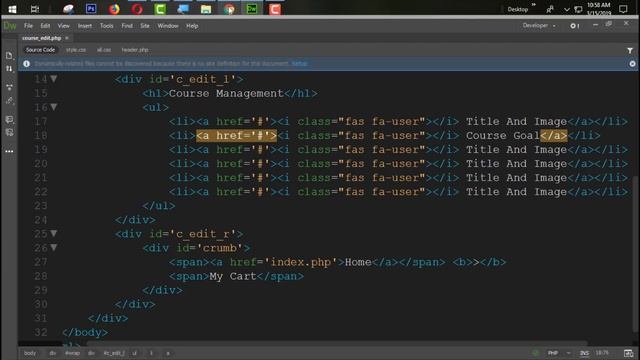Click the format source code icon in sidebar
Viewport: 640px width, 360px height.
coord(9,133)
